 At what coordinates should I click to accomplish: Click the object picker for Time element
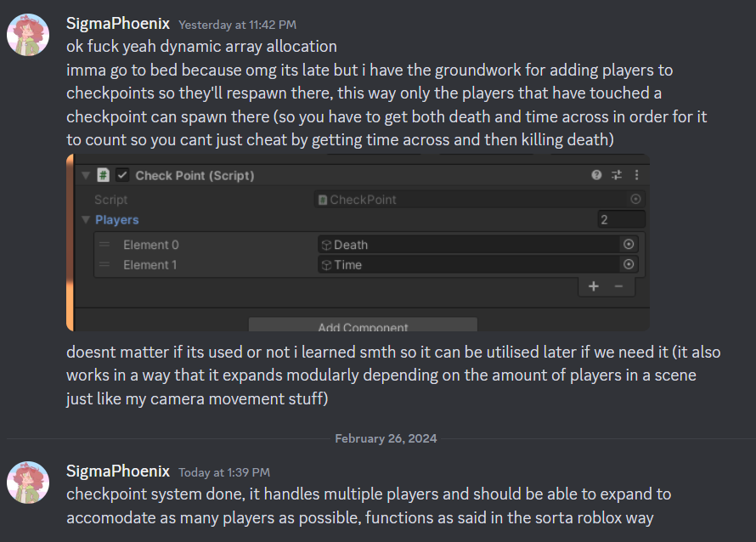click(629, 264)
